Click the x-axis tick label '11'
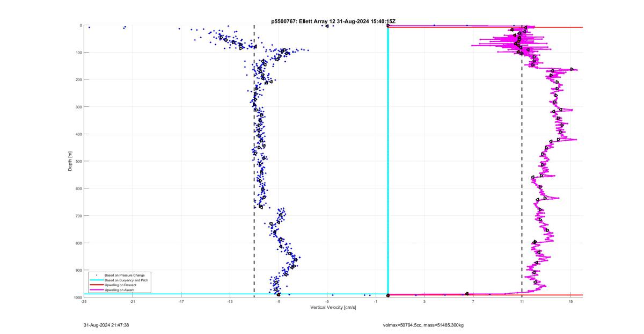Screen dimensions: 644x334 pyautogui.click(x=522, y=302)
